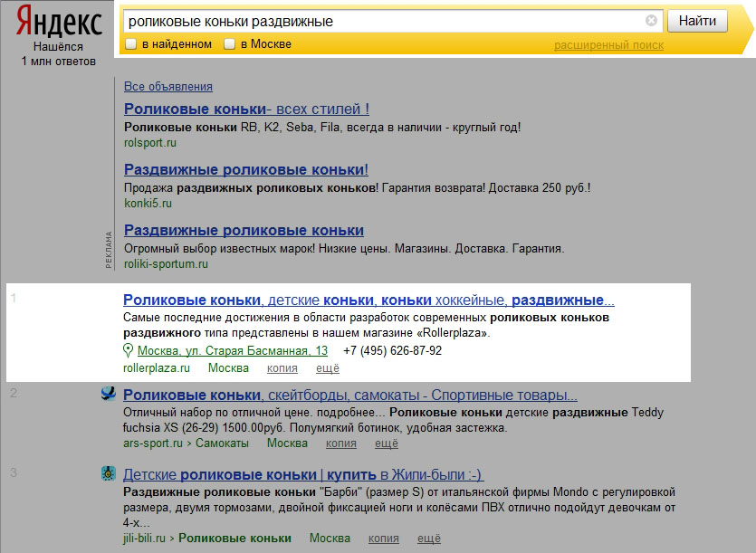
Task: Open the roliki-sportum.ru domain link
Action: (166, 263)
